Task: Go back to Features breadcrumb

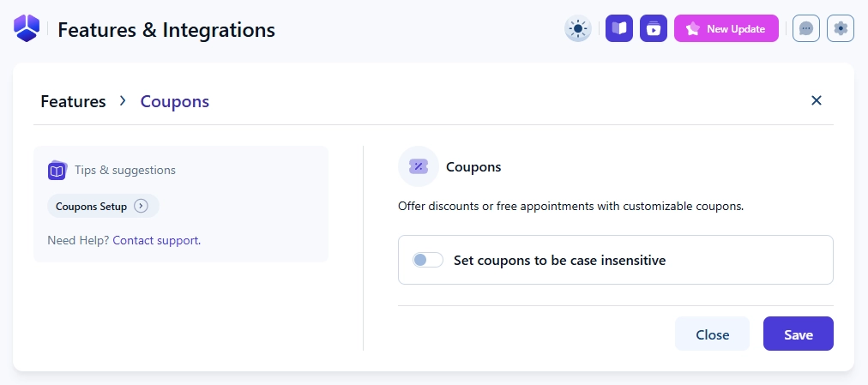Action: click(x=73, y=101)
